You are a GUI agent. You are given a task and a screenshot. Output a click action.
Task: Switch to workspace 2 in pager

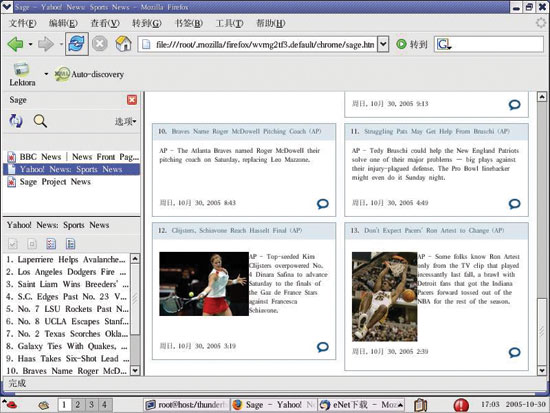(78, 405)
